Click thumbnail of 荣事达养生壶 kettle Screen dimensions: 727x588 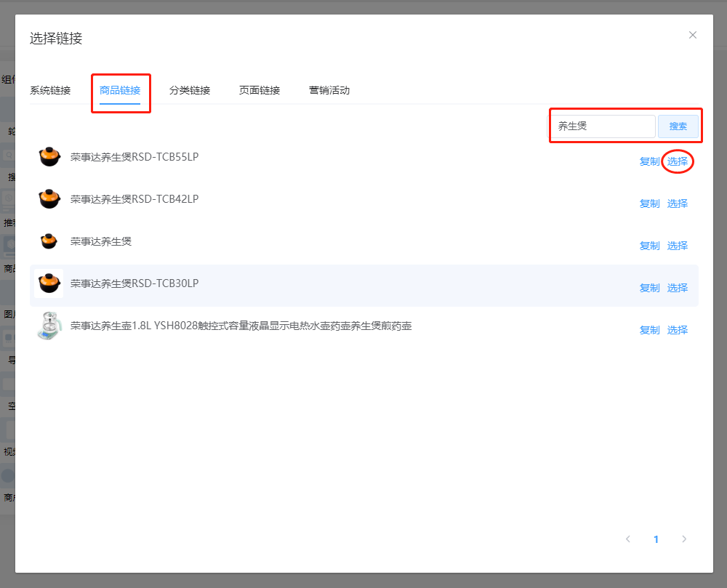coord(49,326)
